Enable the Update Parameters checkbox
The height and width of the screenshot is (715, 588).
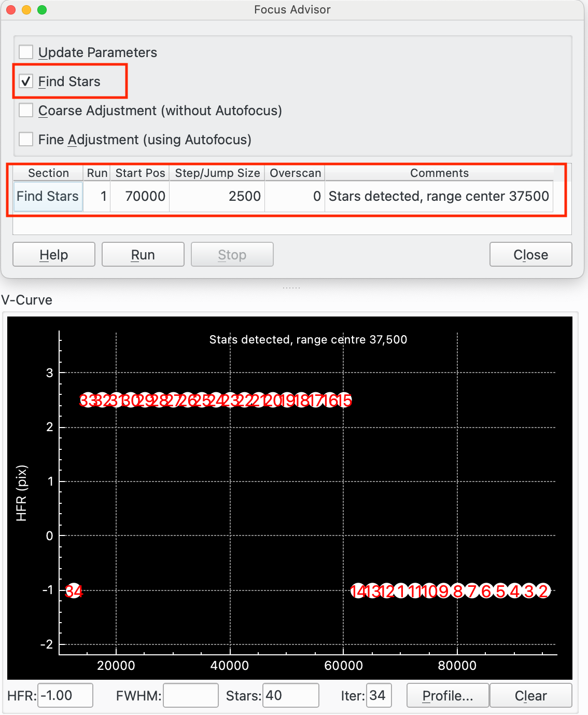coord(26,52)
